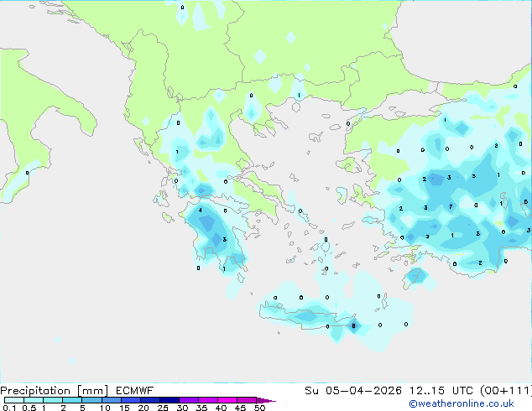Click the 1–2 mm legend swatch
The height and width of the screenshot is (411, 532).
[x=53, y=400]
